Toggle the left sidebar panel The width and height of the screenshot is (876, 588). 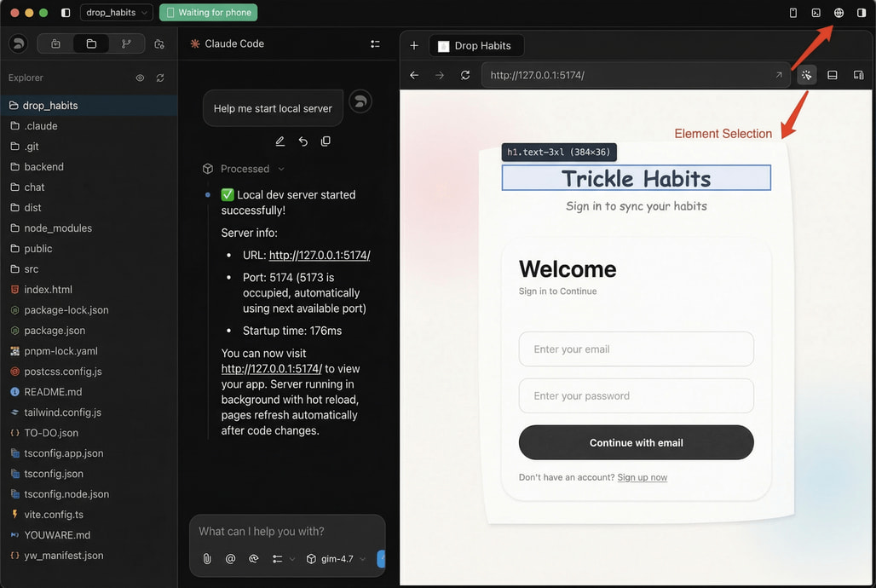click(x=66, y=13)
